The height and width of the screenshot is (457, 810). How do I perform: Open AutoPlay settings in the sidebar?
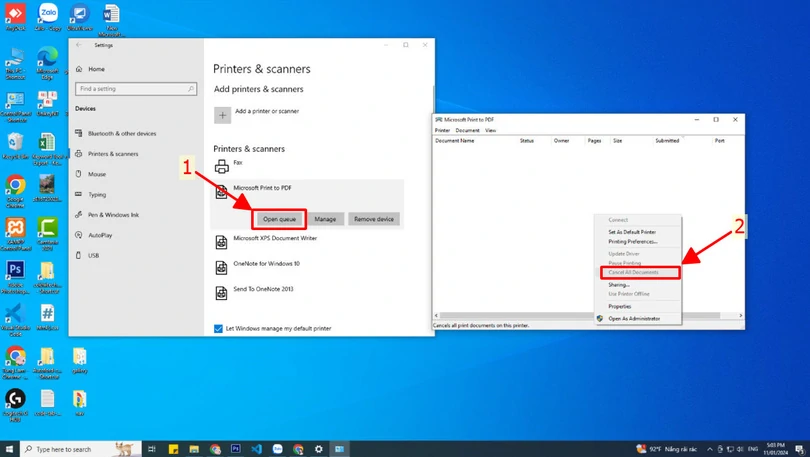100,235
